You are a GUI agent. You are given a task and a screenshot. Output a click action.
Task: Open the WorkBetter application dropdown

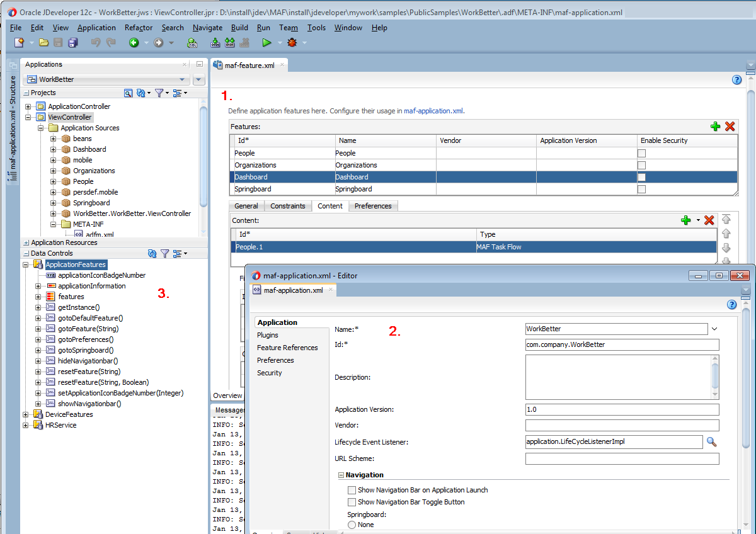(x=182, y=79)
